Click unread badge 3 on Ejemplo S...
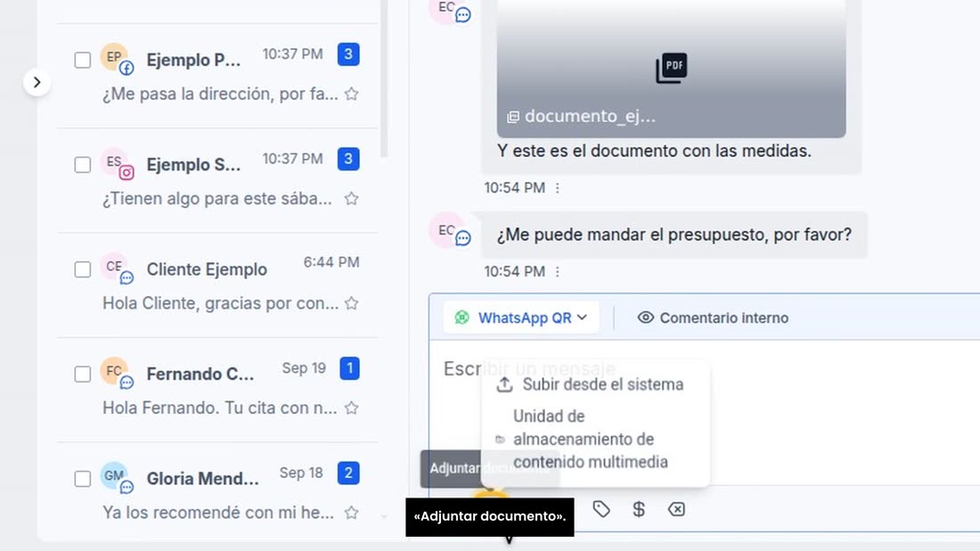This screenshot has width=980, height=551. pos(348,159)
